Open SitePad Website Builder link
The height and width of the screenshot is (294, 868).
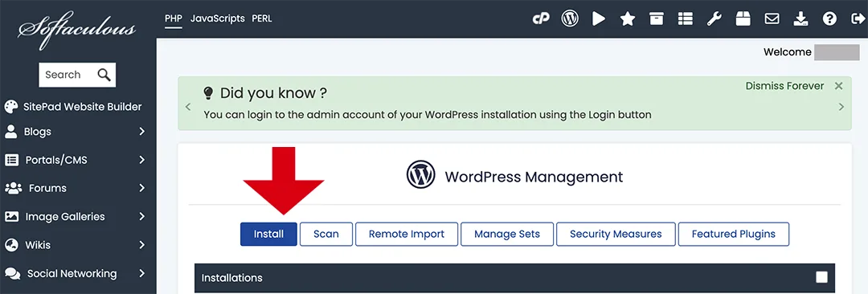click(83, 107)
